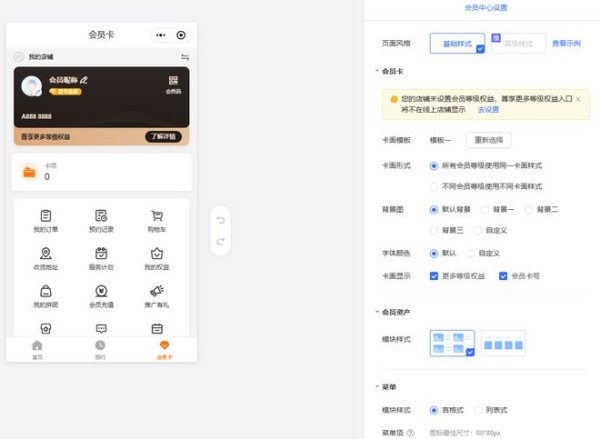This screenshot has width=600, height=439.
Task: Open 服务计划 calendar icon
Action: coord(101,253)
